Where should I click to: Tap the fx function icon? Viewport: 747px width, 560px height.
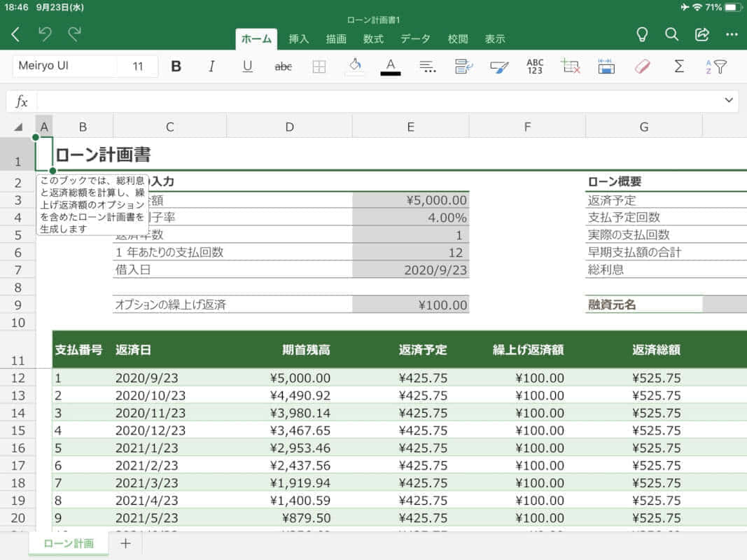(22, 101)
